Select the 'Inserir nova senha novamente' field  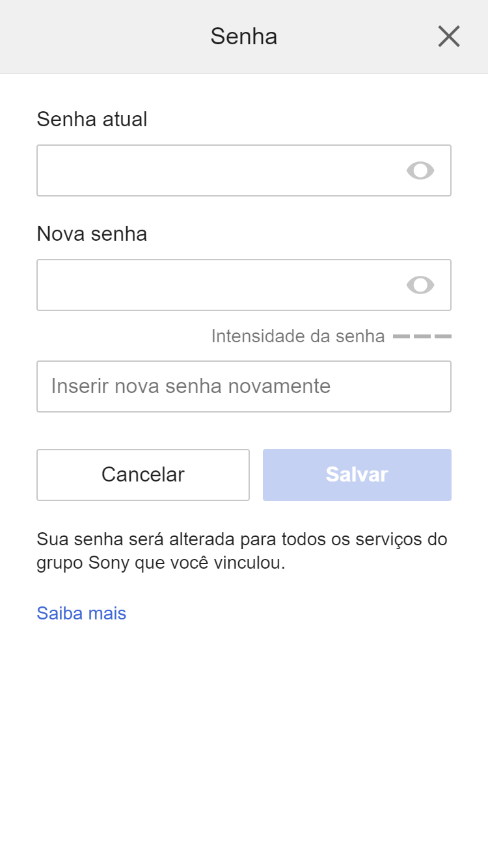243,387
